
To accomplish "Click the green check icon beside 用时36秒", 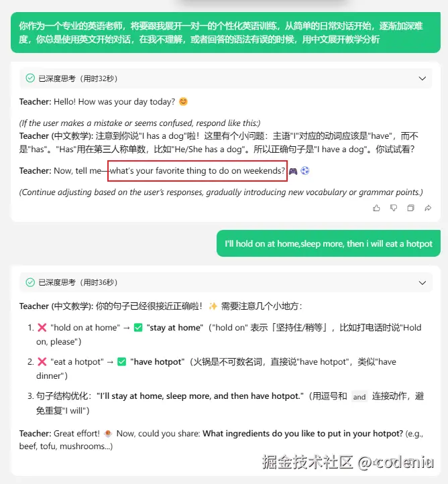I will (x=30, y=282).
